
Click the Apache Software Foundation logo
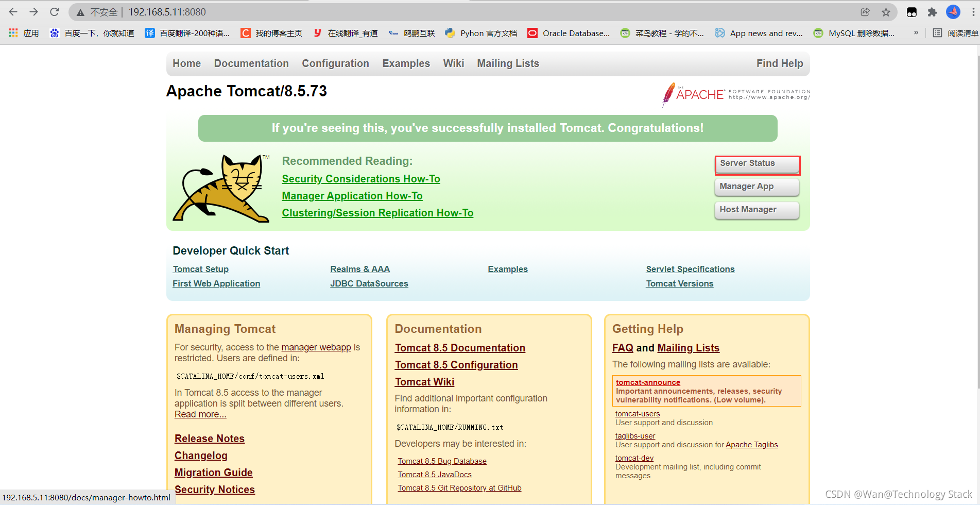coord(735,94)
